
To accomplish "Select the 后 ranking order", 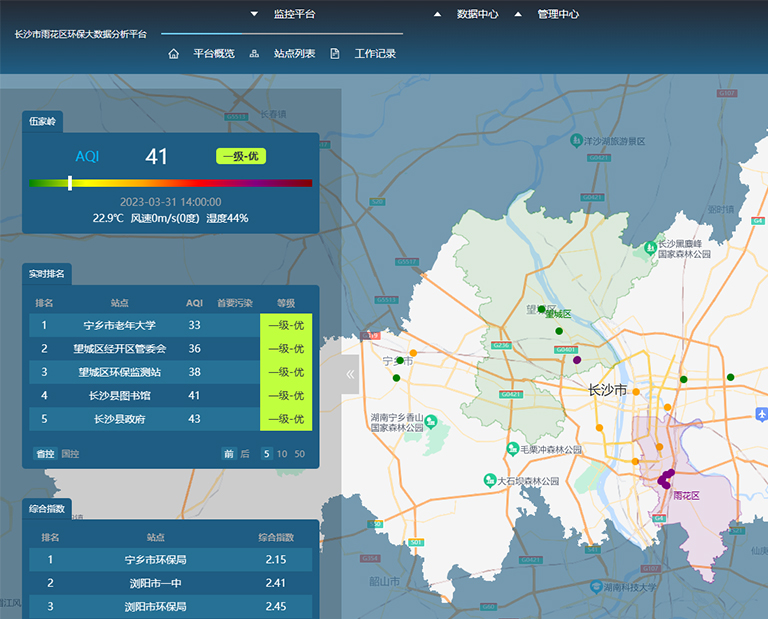I will coord(245,454).
